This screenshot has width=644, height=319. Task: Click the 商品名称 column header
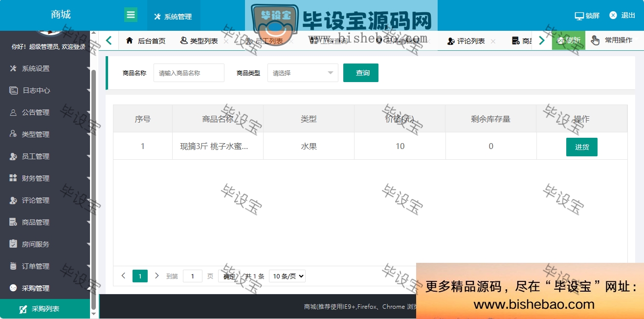(218, 119)
